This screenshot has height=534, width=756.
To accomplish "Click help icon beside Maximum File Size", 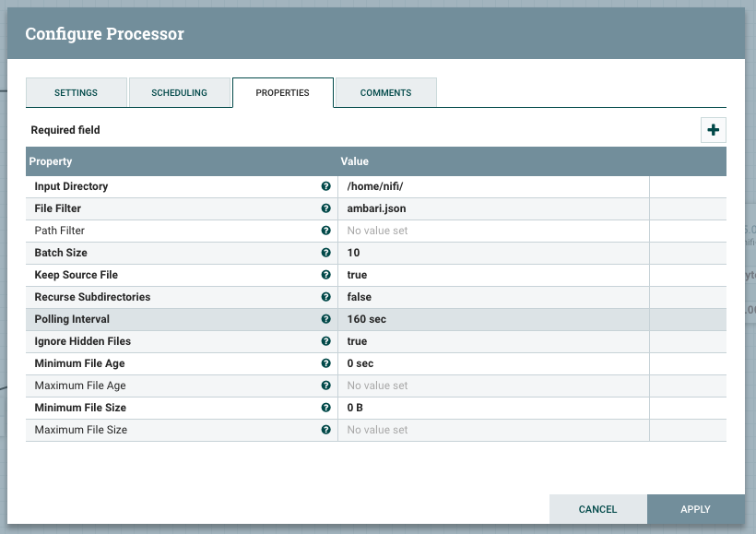I will [x=325, y=430].
